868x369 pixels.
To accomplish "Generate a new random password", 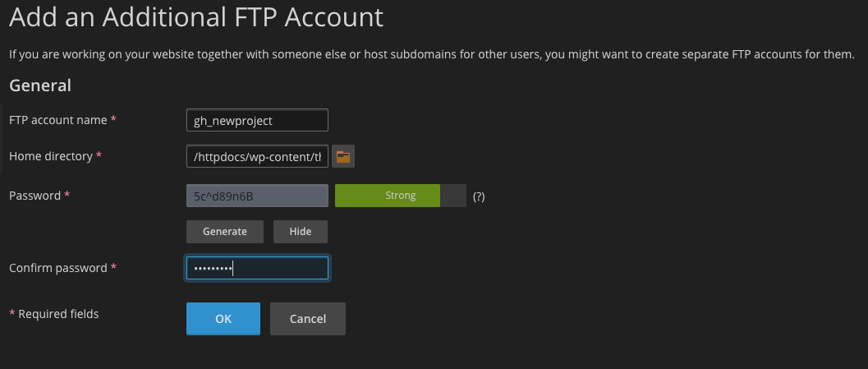I will click(224, 232).
